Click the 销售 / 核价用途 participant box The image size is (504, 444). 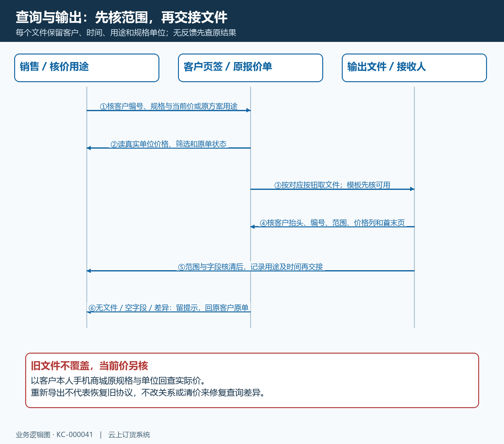(x=87, y=68)
